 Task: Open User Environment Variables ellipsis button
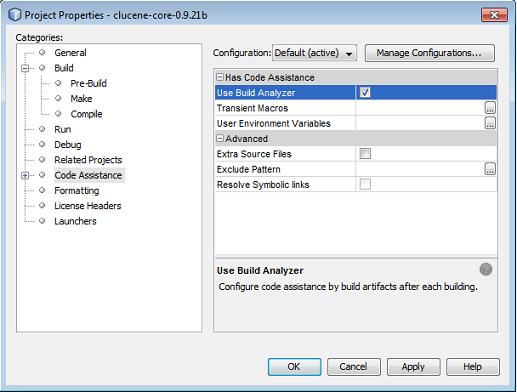coord(490,123)
